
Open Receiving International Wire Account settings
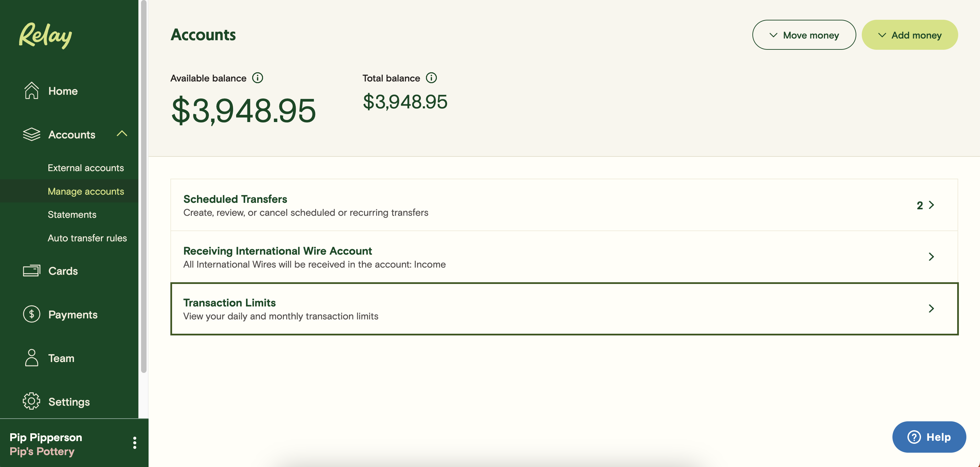tap(563, 257)
